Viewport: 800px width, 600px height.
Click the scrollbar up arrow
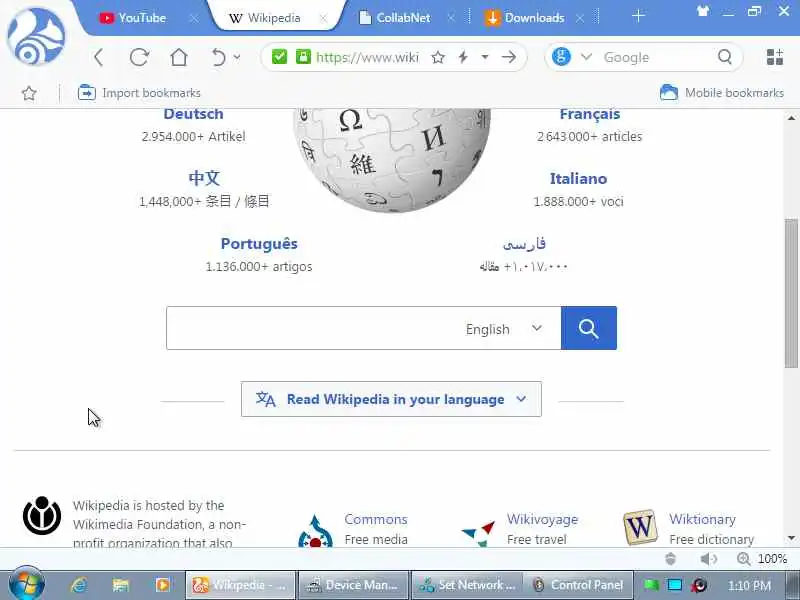[x=791, y=118]
